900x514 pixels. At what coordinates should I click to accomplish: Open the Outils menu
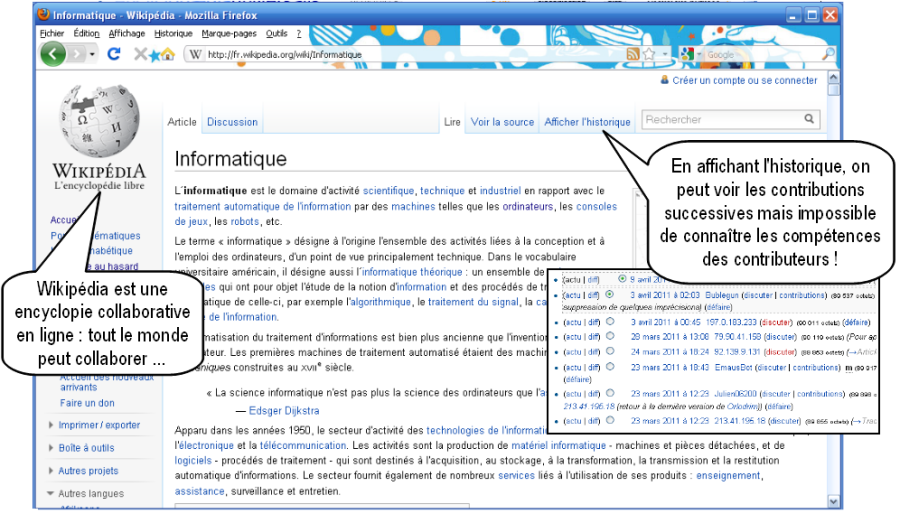tap(276, 33)
